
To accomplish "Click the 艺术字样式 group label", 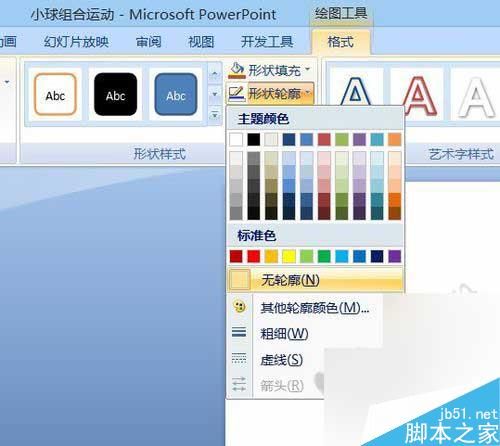I will (x=461, y=154).
